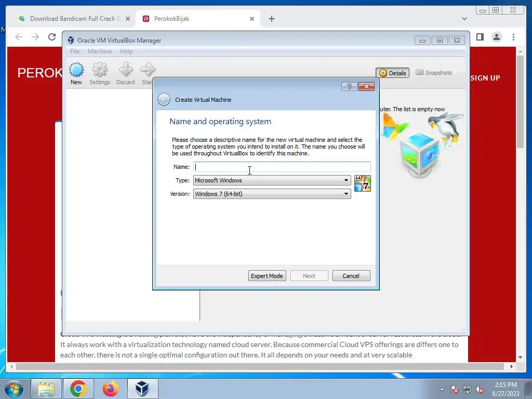Click the Chrome profile avatar icon
Screen dimensions: 532x399
(497, 37)
